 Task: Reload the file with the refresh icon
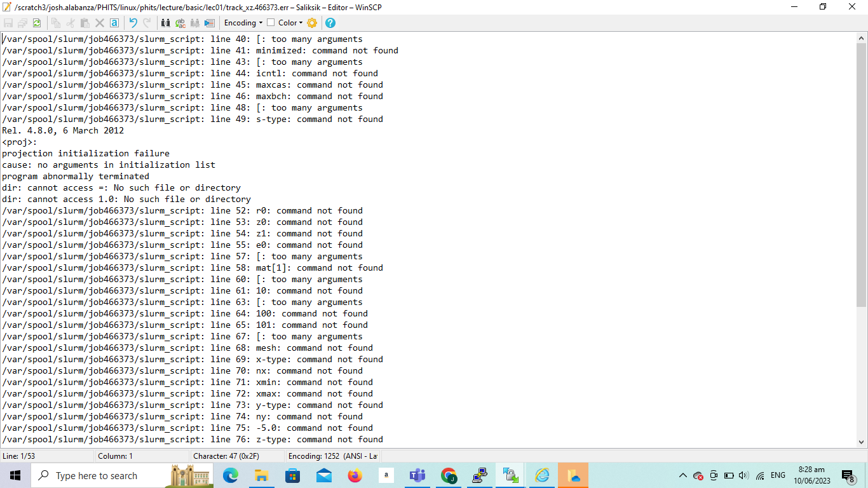point(37,22)
